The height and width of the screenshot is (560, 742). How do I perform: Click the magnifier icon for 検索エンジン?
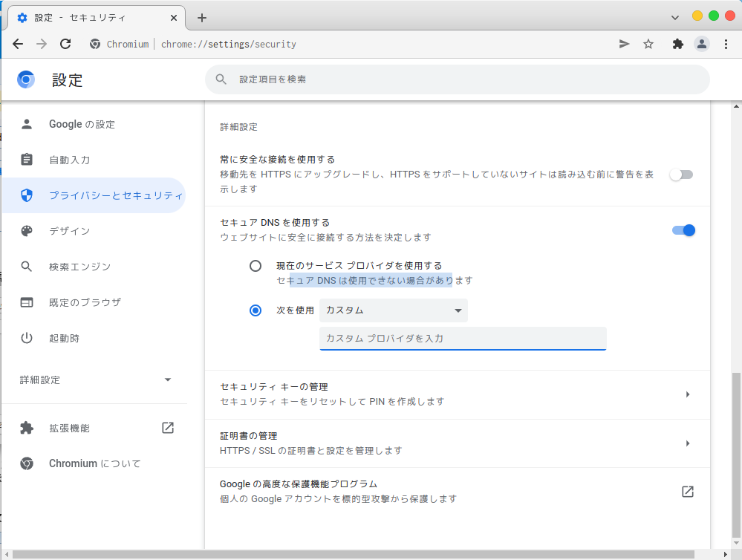[x=27, y=267]
